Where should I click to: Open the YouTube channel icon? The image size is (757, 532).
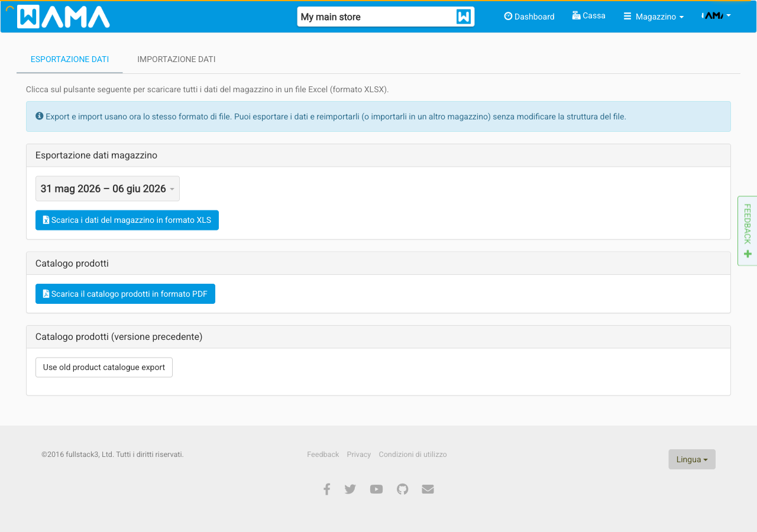point(376,489)
